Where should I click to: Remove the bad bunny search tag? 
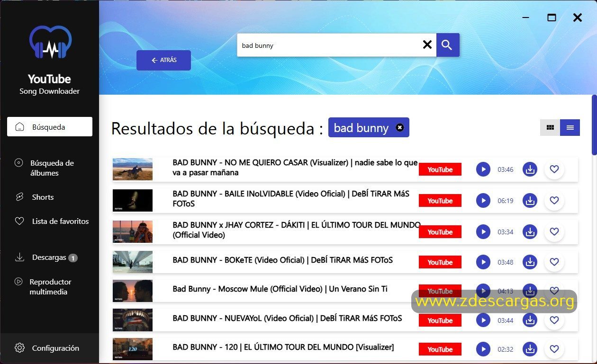400,127
